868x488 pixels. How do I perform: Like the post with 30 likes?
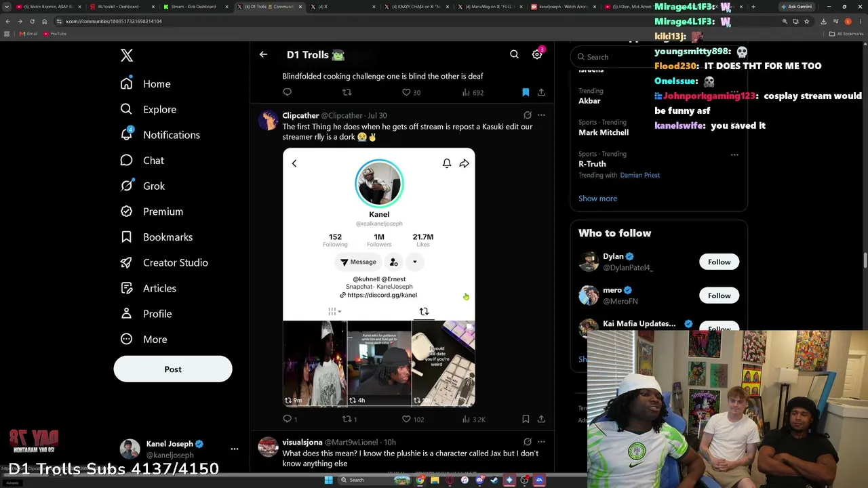tap(411, 92)
